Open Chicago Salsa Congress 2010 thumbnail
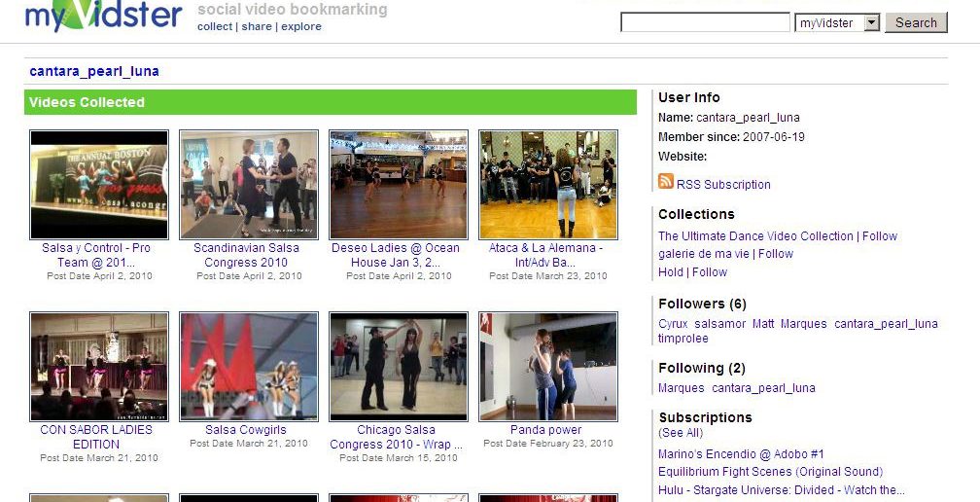 pyautogui.click(x=399, y=367)
